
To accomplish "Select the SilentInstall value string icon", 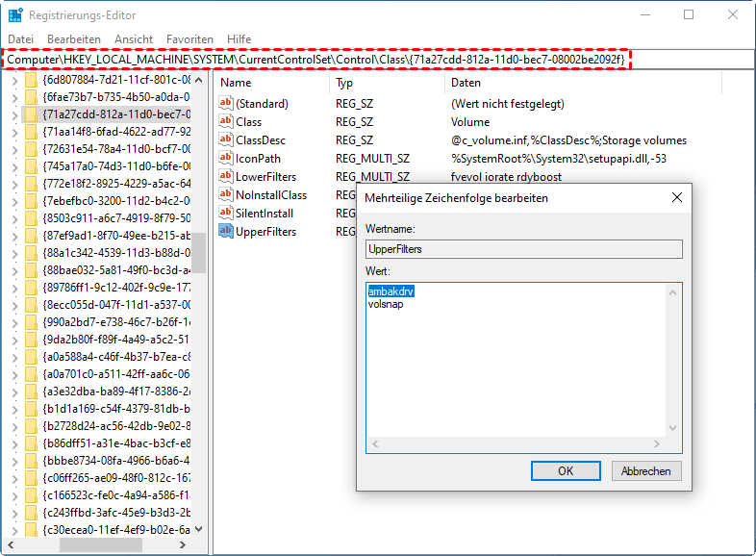I will point(226,214).
